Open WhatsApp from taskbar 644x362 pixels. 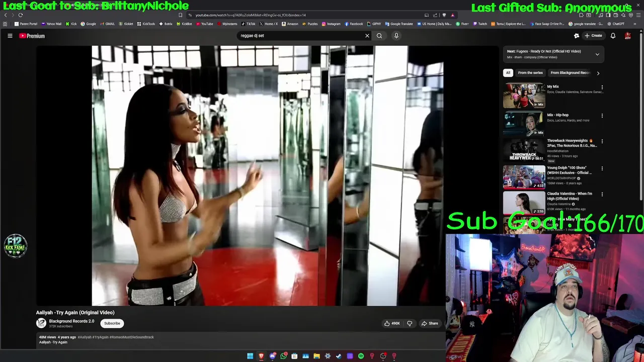point(284,356)
